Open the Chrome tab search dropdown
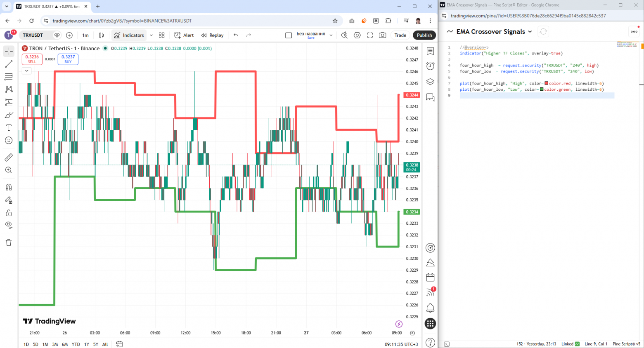The image size is (644, 348). tap(7, 6)
